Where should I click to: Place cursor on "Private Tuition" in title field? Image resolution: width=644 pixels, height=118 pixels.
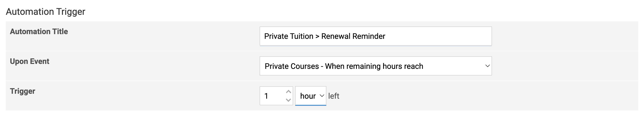[289, 36]
